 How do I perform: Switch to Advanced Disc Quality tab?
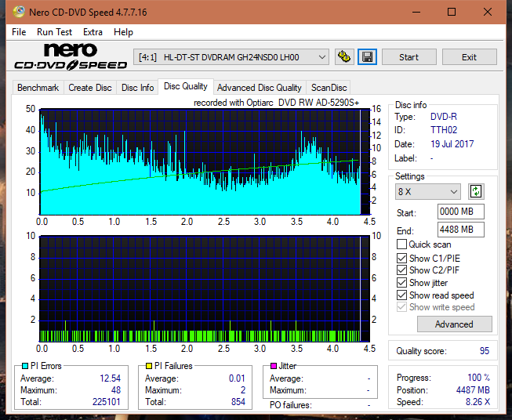(x=260, y=88)
